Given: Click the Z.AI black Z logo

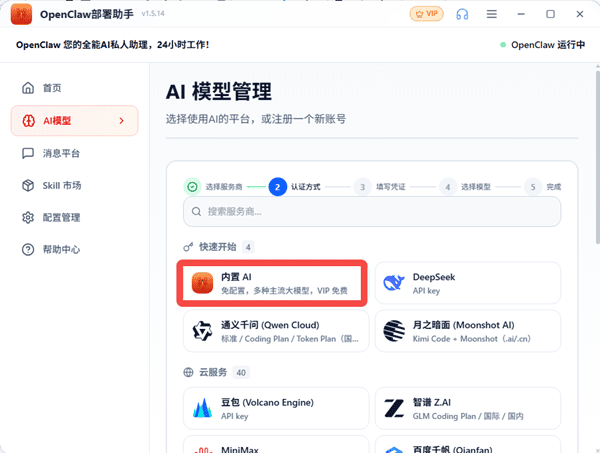Looking at the screenshot, I should (x=394, y=408).
